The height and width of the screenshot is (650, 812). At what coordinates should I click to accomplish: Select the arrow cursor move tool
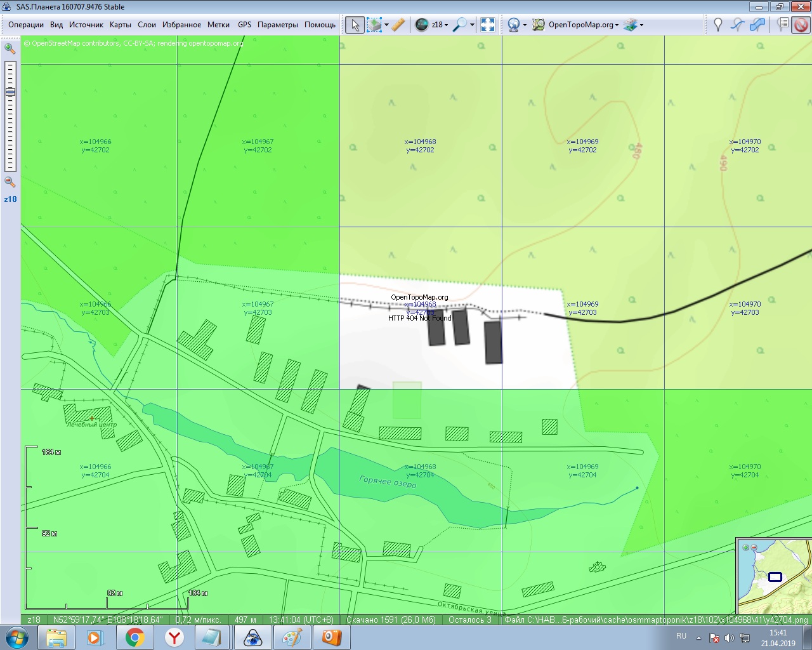click(x=355, y=25)
